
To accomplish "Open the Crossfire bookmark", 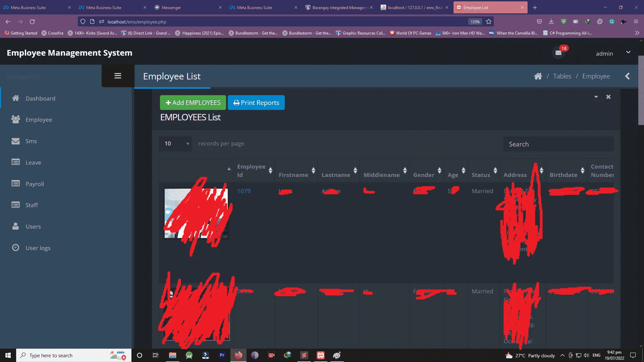I will [53, 33].
